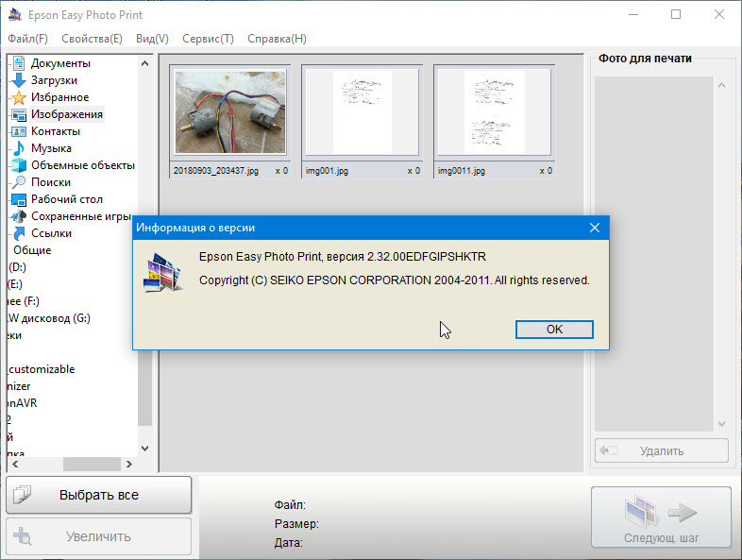Click the Следующ. шаг button
Image resolution: width=742 pixels, height=560 pixels.
[662, 518]
